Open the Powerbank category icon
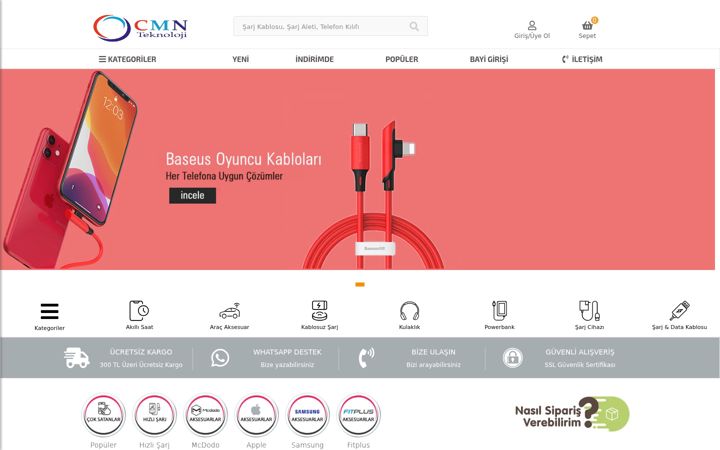 coord(499,311)
